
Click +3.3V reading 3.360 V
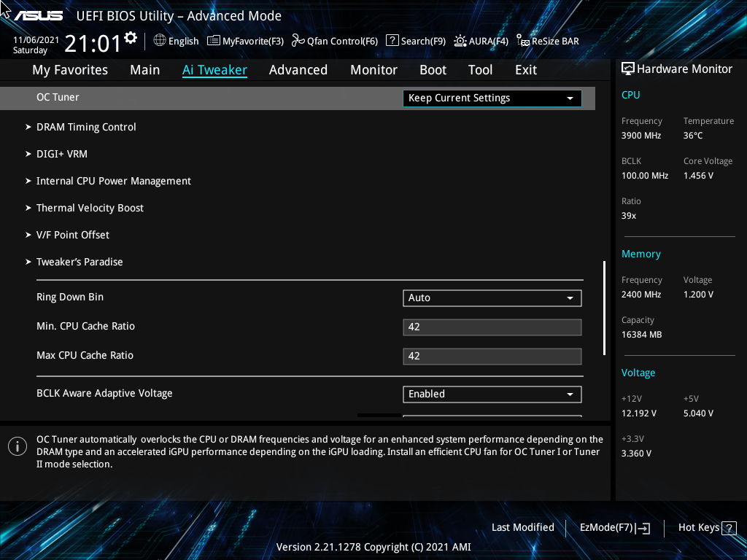(636, 454)
